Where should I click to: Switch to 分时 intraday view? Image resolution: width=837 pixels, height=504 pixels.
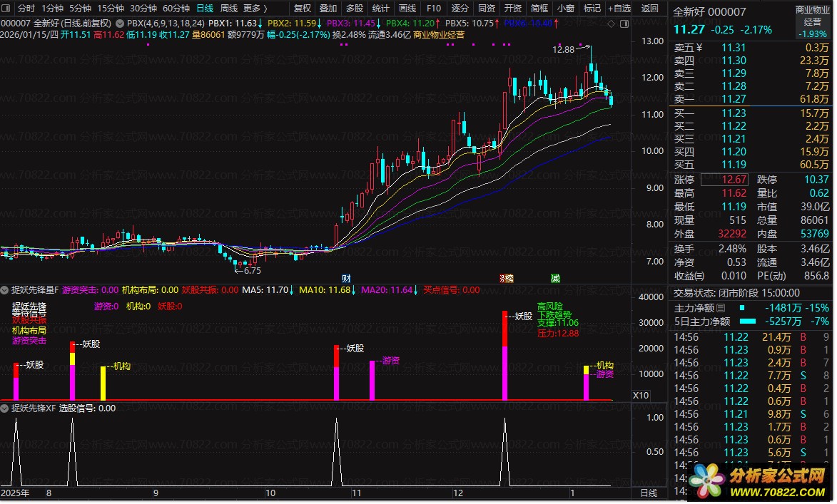pyautogui.click(x=26, y=8)
